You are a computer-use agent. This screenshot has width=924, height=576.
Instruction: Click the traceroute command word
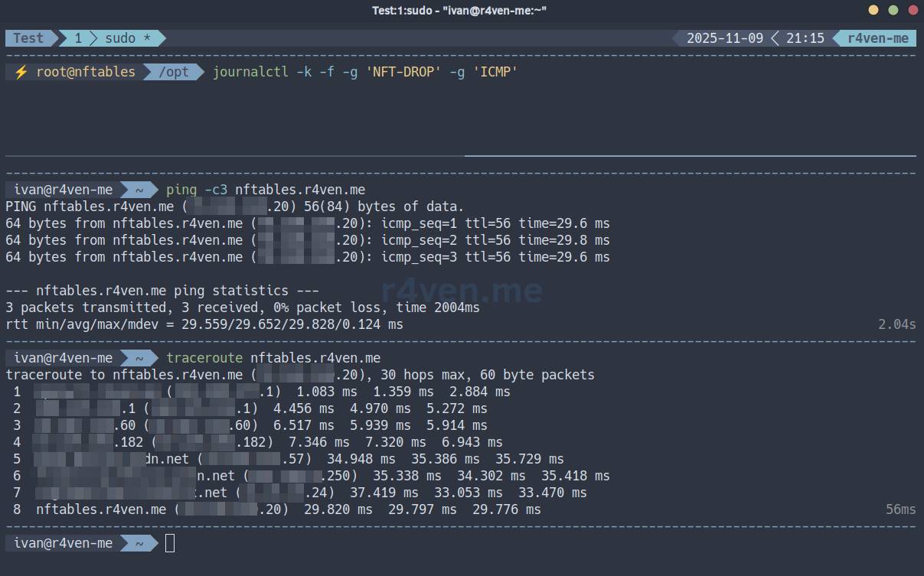click(x=204, y=358)
